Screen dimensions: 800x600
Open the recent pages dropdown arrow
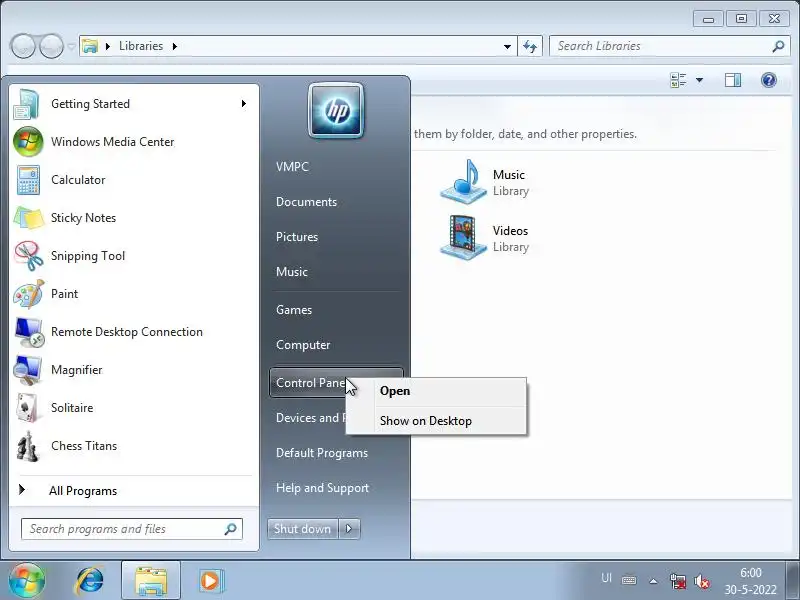[71, 46]
